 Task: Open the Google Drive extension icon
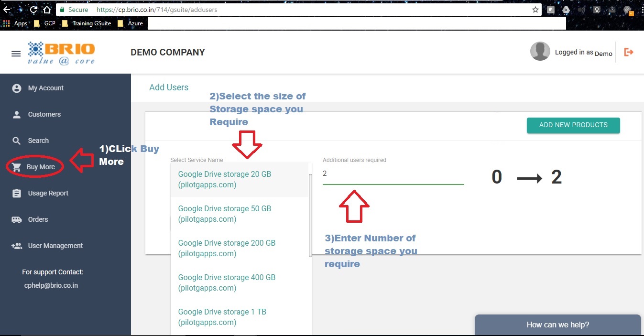point(566,10)
